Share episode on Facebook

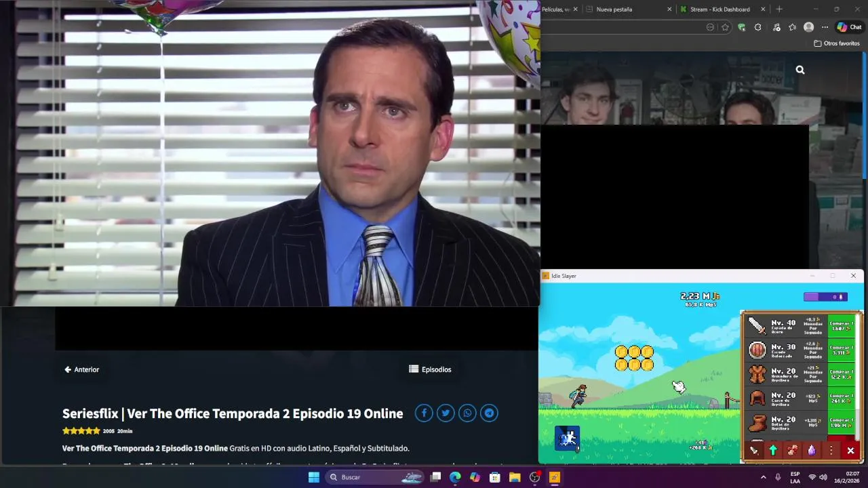[424, 413]
